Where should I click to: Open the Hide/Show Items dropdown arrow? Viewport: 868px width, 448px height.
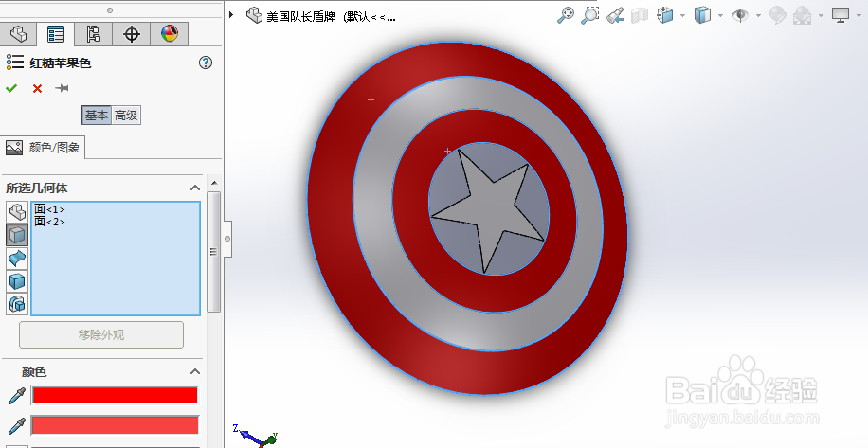[758, 15]
